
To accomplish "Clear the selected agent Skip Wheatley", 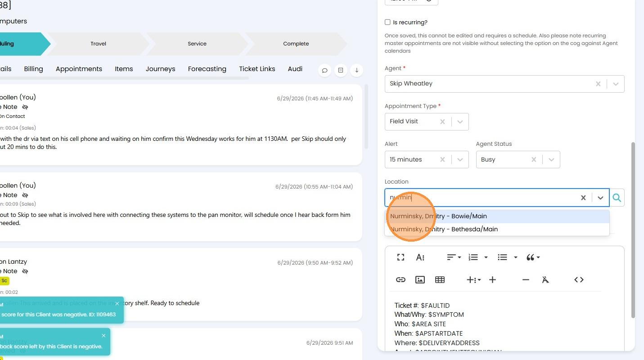I will (x=598, y=84).
